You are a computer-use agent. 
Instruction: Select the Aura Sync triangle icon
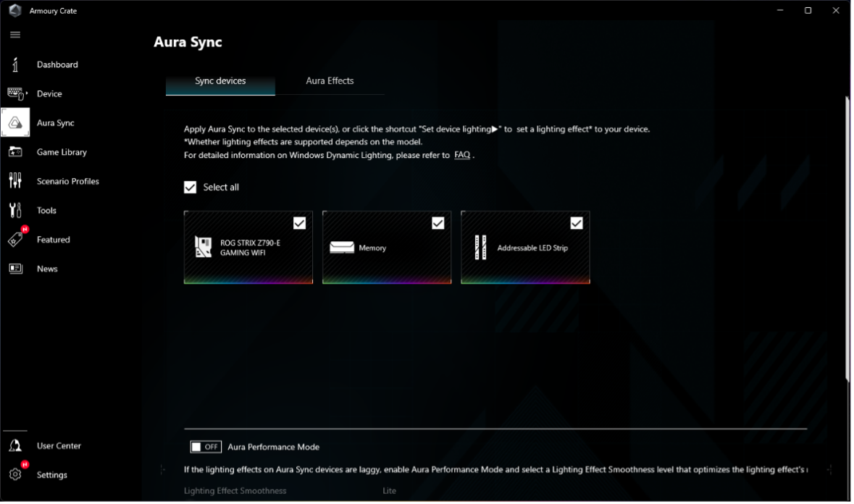(x=15, y=123)
